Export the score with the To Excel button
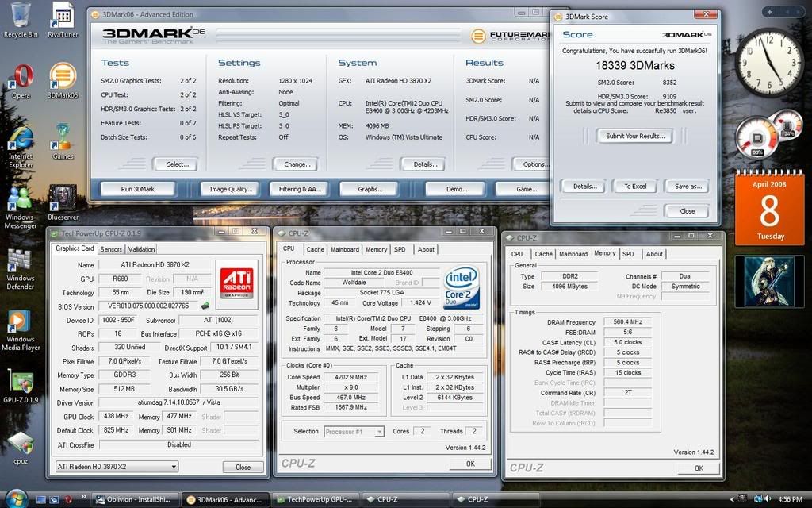812x508 pixels. (x=634, y=186)
